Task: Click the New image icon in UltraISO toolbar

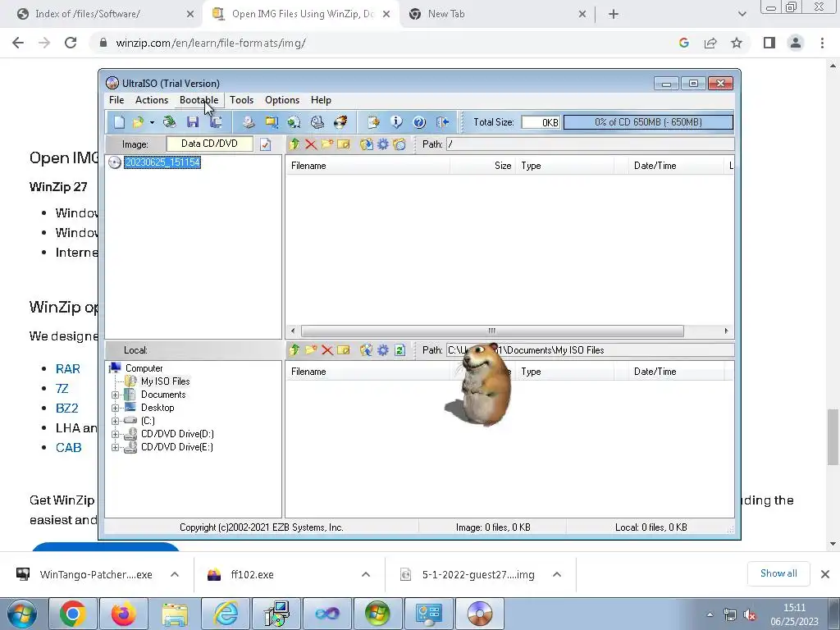Action: [119, 122]
